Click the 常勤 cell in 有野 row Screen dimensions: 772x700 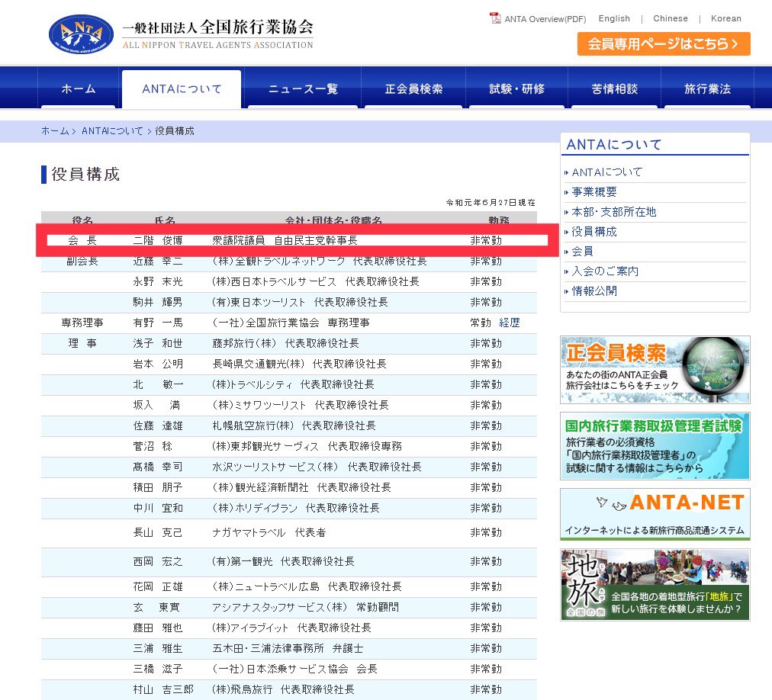pos(481,323)
